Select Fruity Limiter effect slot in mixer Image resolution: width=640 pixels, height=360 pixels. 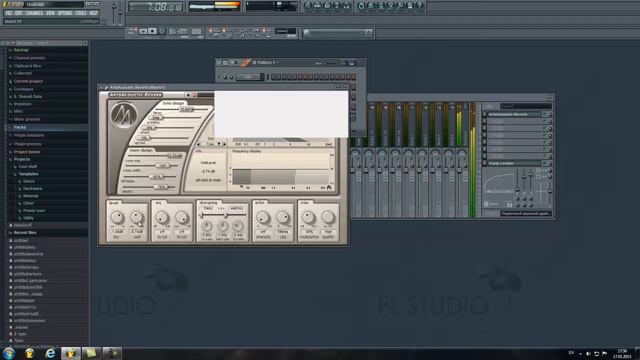point(513,163)
